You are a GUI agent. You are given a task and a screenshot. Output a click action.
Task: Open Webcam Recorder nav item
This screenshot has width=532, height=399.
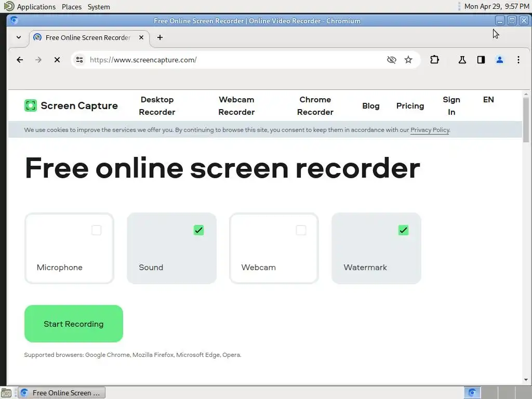(x=236, y=106)
